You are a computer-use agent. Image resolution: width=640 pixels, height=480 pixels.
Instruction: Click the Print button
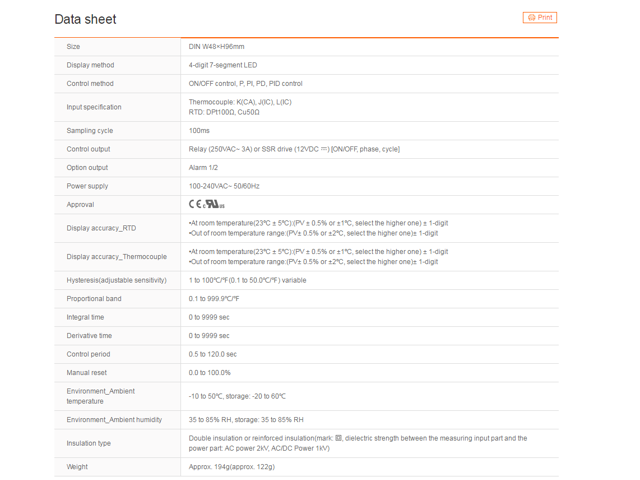point(540,18)
